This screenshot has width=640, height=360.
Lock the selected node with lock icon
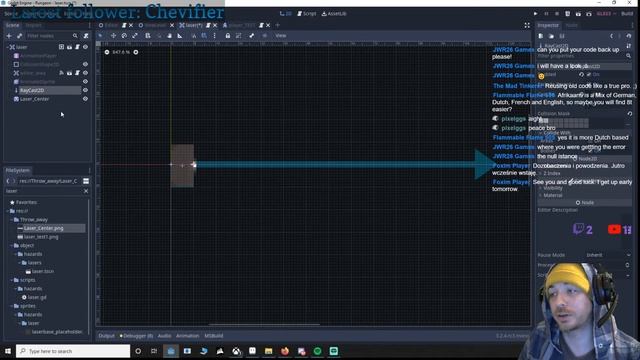coord(227,36)
